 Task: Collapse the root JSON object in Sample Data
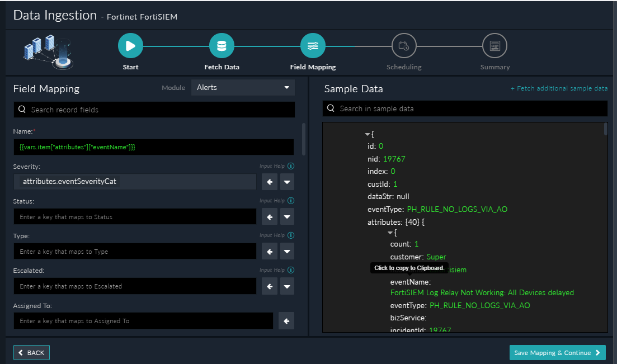coord(366,134)
